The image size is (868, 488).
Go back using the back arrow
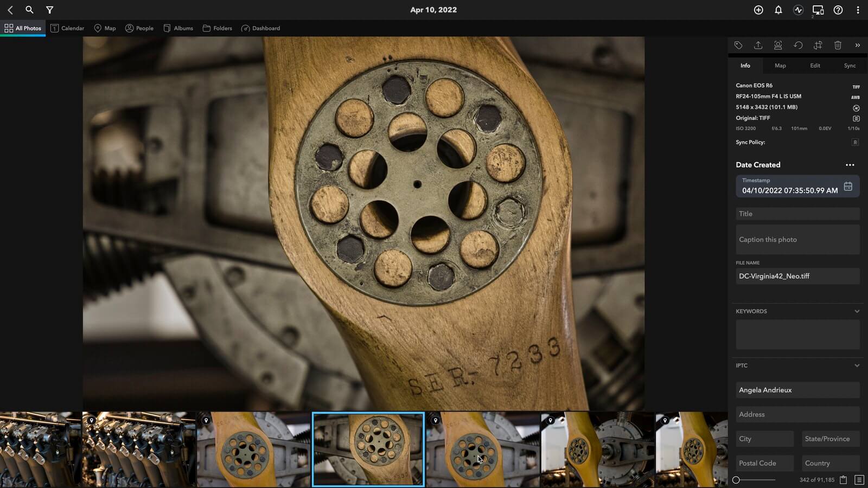click(10, 10)
